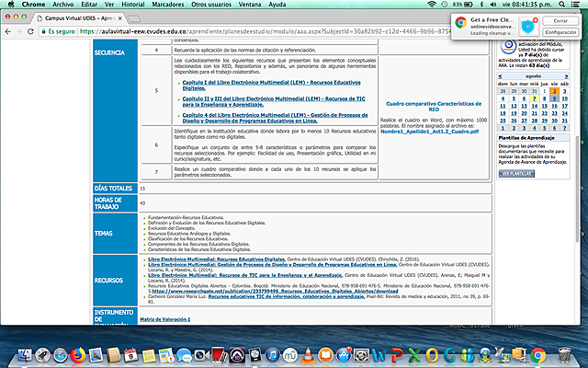The width and height of the screenshot is (588, 368).
Task: Select day 22 in the agosto calendar
Action: (544, 113)
